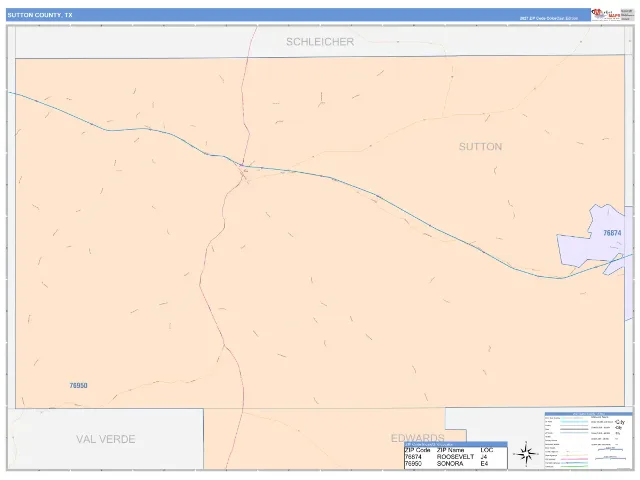Click the J4 location cell

pos(484,457)
